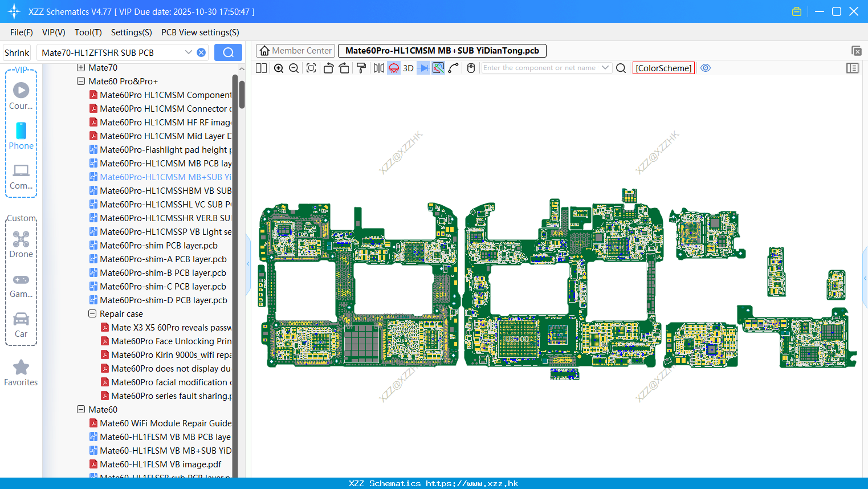Image resolution: width=868 pixels, height=489 pixels.
Task: Collapse the left panel with splitter arrow
Action: pyautogui.click(x=248, y=264)
